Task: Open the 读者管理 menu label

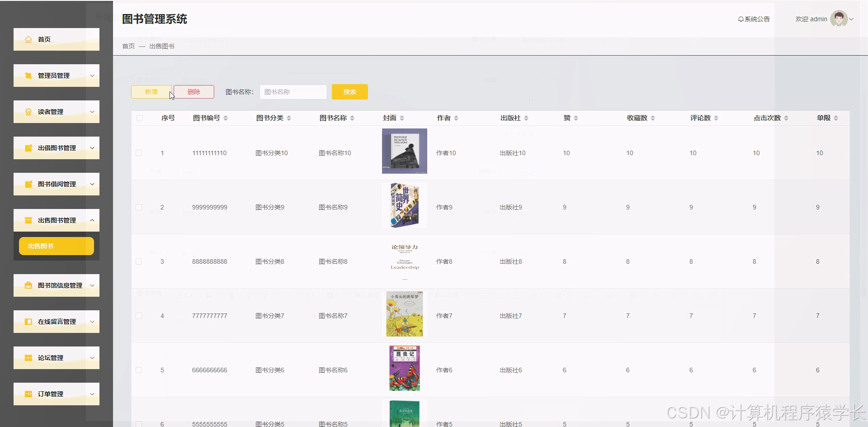Action: (51, 112)
